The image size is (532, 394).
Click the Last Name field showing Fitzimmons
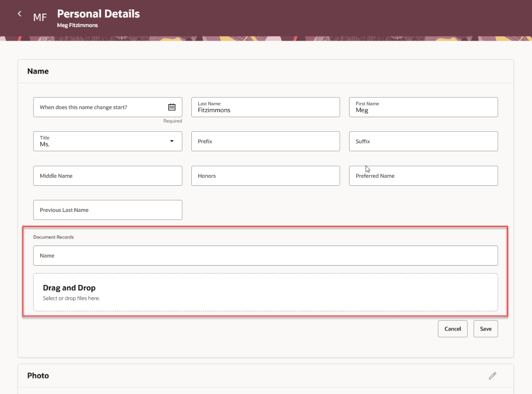point(266,109)
